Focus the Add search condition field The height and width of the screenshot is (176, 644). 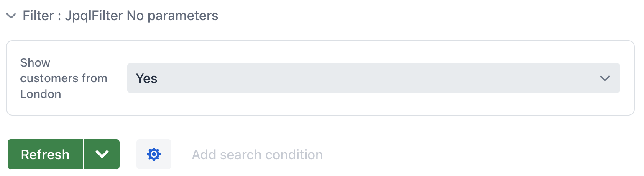[257, 155]
